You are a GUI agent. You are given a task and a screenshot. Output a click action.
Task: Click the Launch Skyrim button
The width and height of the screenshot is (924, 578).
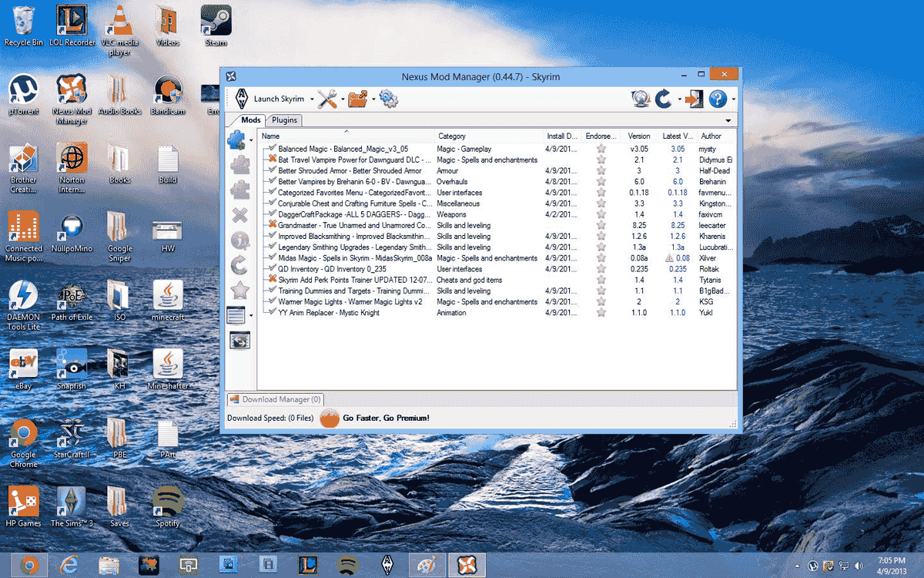click(x=269, y=99)
